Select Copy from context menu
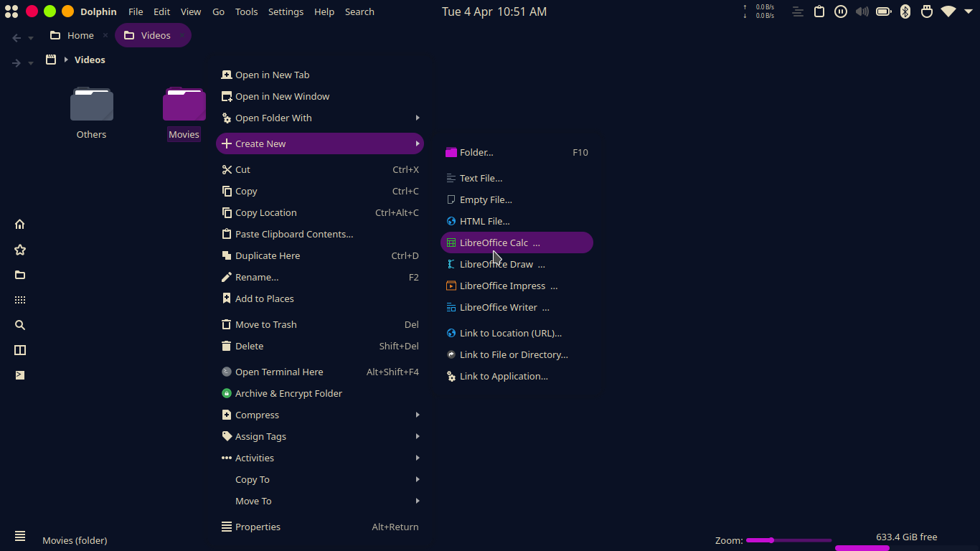Image resolution: width=980 pixels, height=551 pixels. pos(320,191)
